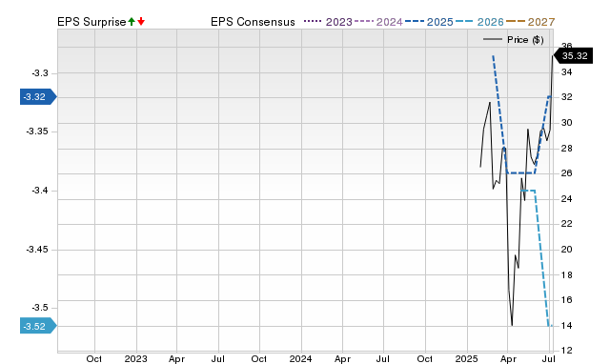Click the 26 price axis label
Image resolution: width=610 pixels, height=364 pixels.
(566, 173)
